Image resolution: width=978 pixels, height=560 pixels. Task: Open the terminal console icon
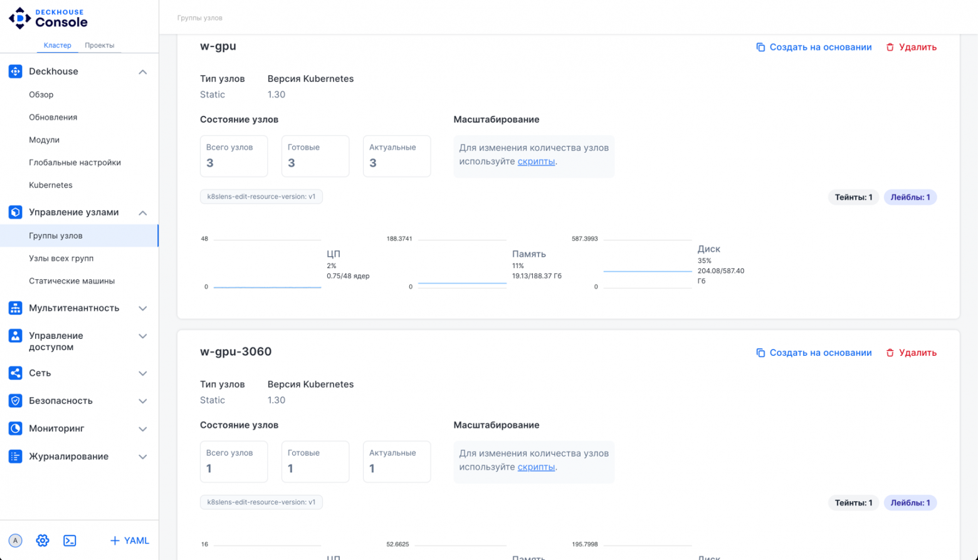[70, 541]
